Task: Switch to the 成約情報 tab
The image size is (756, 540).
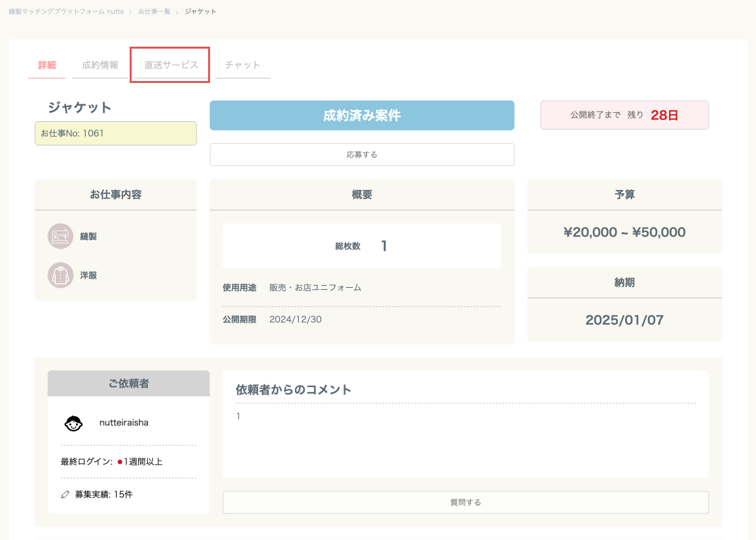Action: click(x=100, y=65)
